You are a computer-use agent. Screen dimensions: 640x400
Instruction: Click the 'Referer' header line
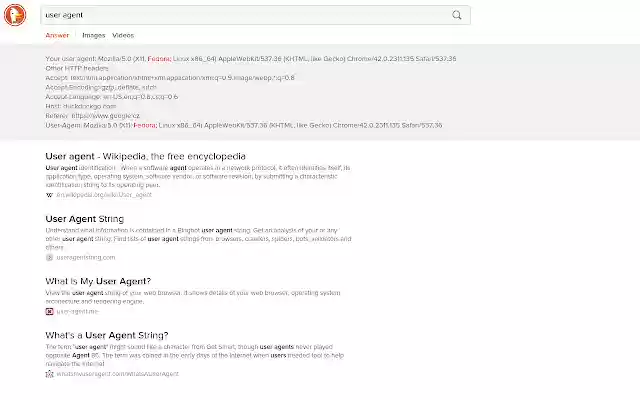coord(93,116)
